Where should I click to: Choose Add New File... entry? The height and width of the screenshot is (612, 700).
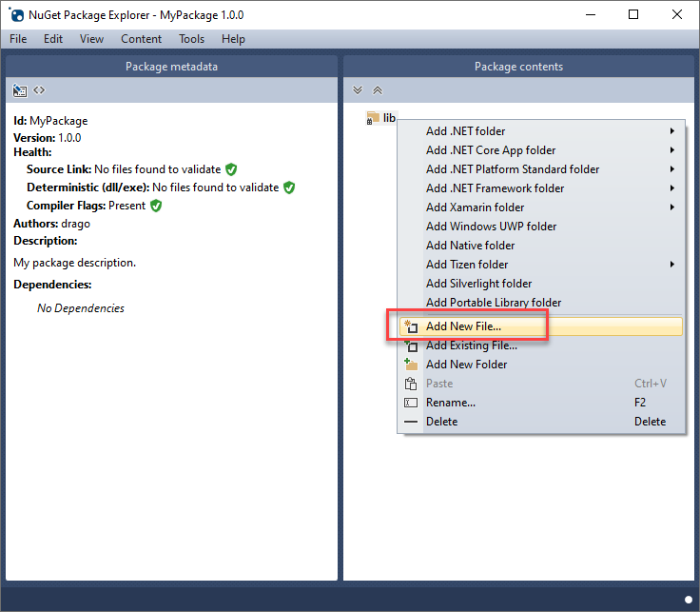tap(541, 326)
